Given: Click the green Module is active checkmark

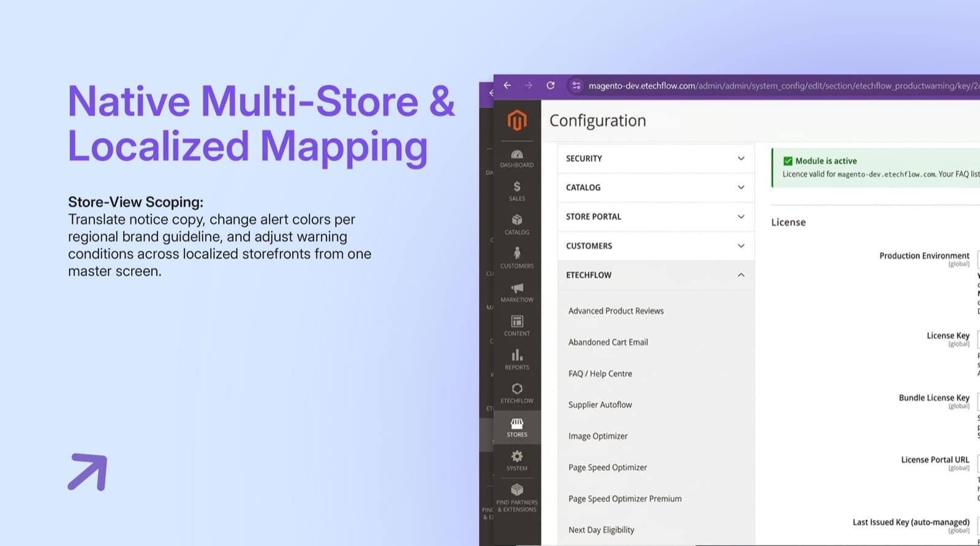Looking at the screenshot, I should [x=788, y=161].
